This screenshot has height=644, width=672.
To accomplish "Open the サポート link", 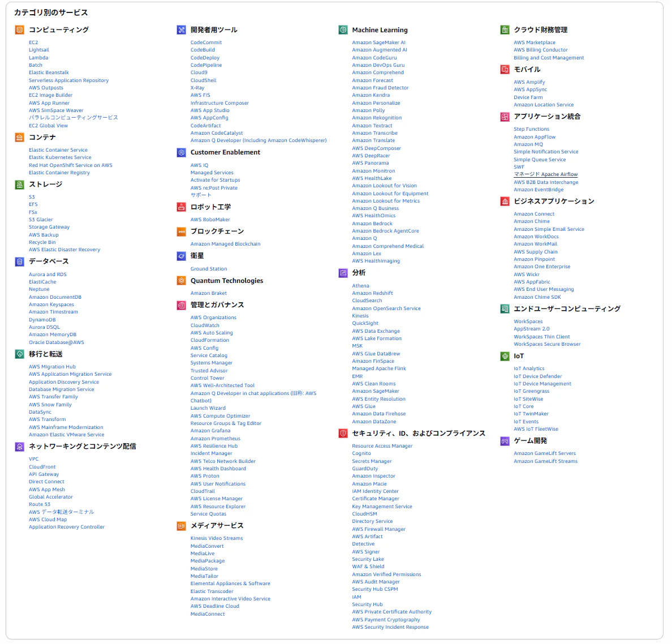I will (x=201, y=195).
